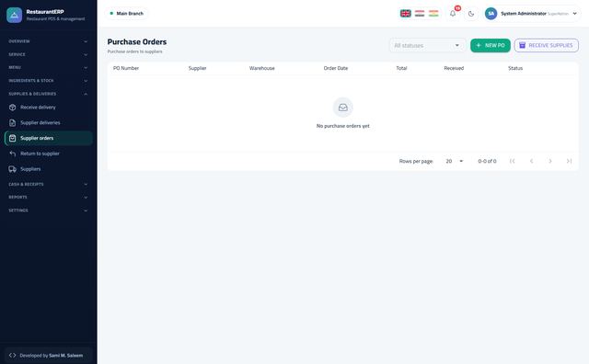Expand the Reports sidebar section
The width and height of the screenshot is (589, 364).
48,197
